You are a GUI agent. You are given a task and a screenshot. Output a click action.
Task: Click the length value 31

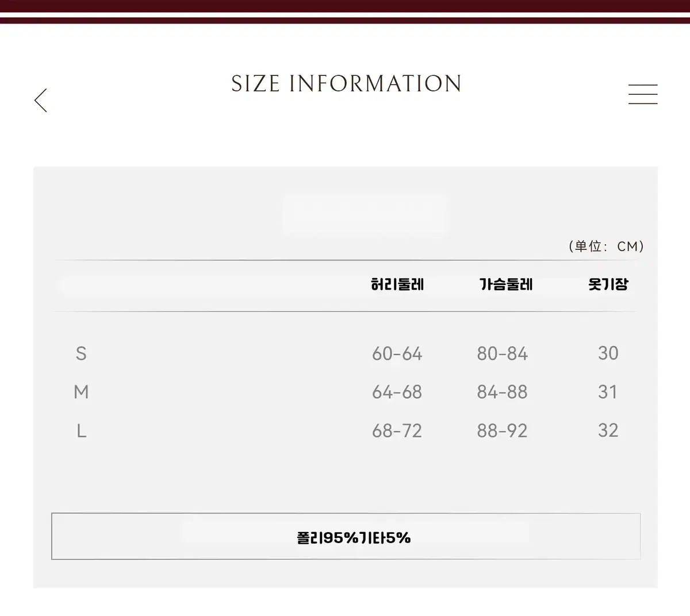point(608,392)
